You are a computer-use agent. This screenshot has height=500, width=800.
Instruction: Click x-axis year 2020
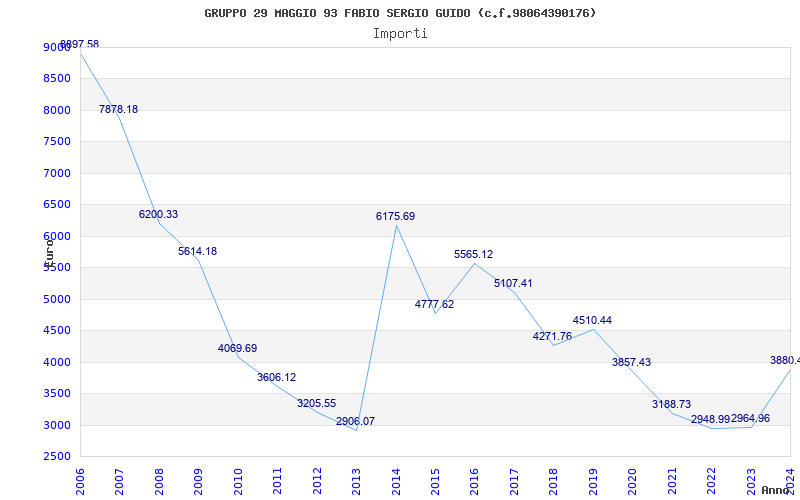coord(633,482)
